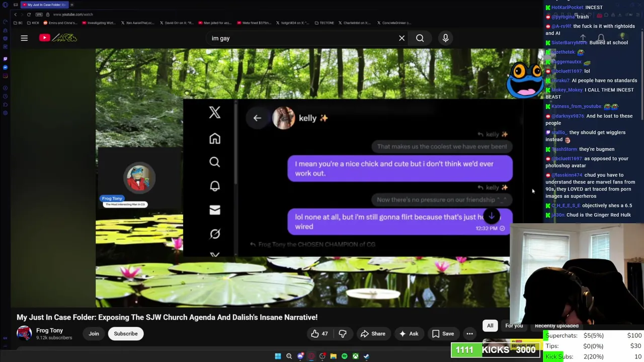Image resolution: width=644 pixels, height=362 pixels.
Task: Open X notifications bell in the video
Action: (215, 186)
